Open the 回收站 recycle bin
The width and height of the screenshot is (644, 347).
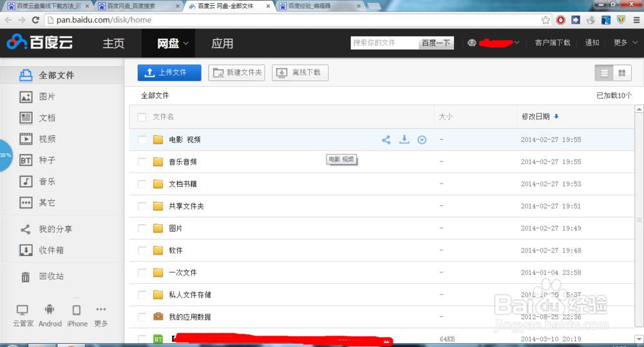click(x=42, y=276)
